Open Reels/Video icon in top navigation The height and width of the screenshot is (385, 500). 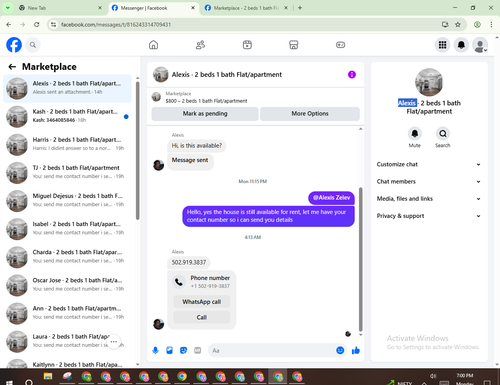click(247, 45)
